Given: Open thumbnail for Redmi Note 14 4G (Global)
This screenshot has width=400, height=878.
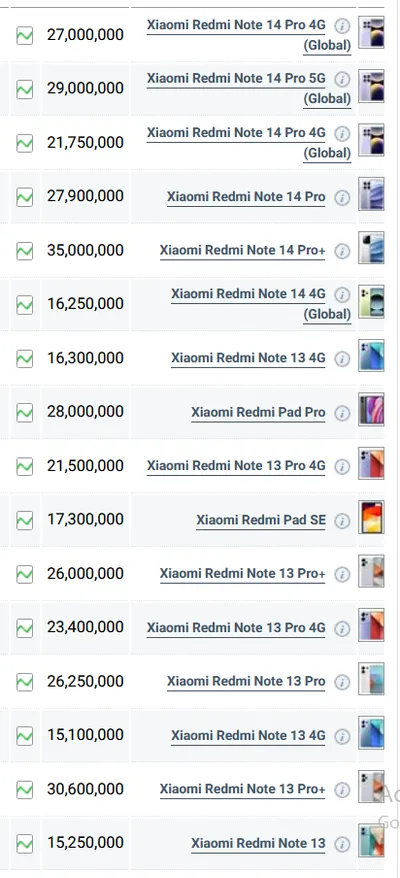Looking at the screenshot, I should pyautogui.click(x=371, y=301).
